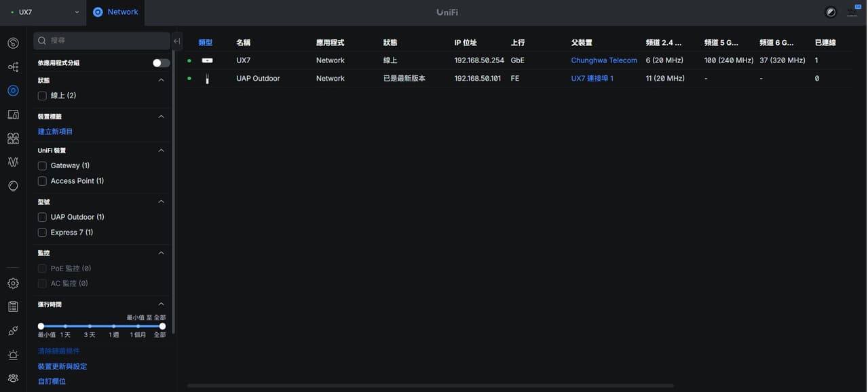Sort by the 狀態 column header
Viewport: 868px width, 392px height.
[x=390, y=43]
